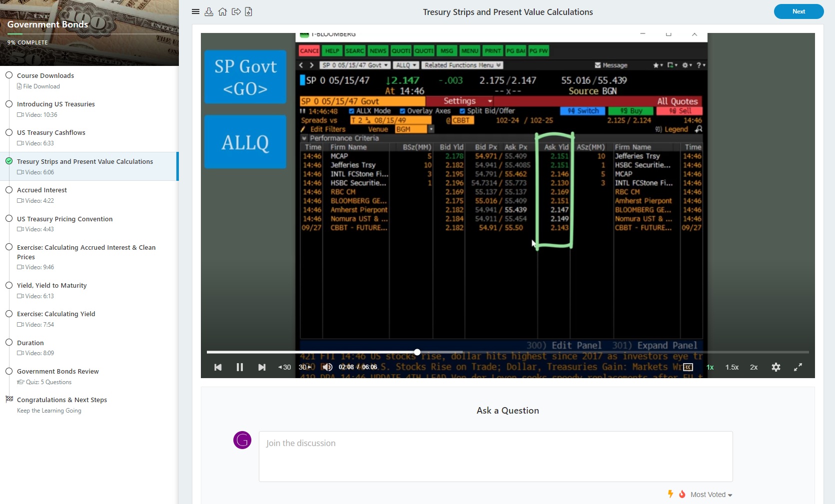
Task: Open the Course Downloads lesson
Action: (x=45, y=76)
